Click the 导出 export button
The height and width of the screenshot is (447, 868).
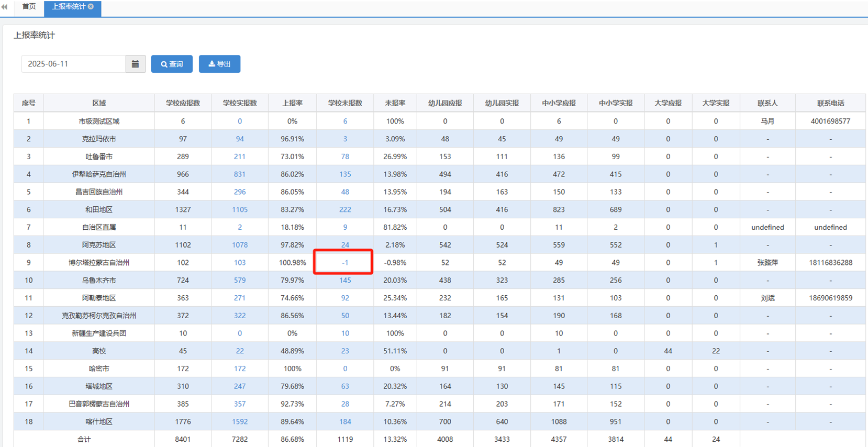pyautogui.click(x=219, y=64)
